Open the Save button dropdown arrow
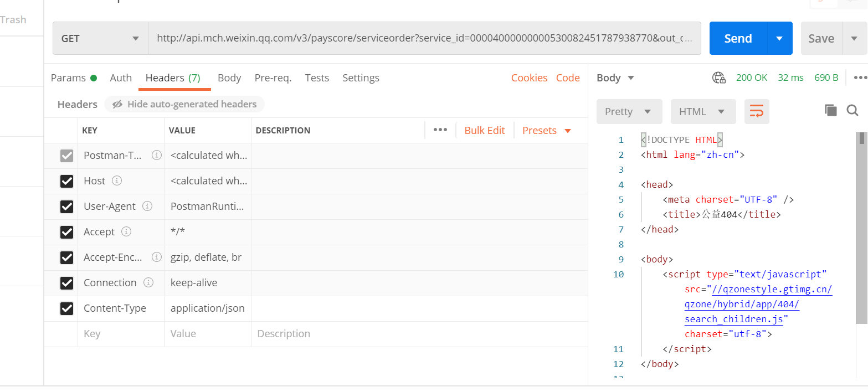868x392 pixels. [854, 38]
